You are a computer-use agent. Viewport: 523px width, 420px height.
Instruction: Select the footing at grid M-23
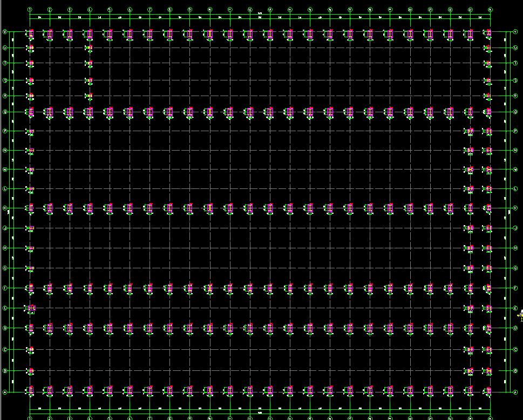pyautogui.click(x=470, y=170)
